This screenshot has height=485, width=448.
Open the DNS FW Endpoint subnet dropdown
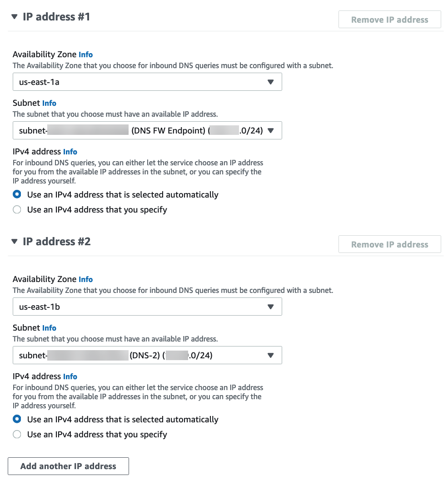coord(147,131)
